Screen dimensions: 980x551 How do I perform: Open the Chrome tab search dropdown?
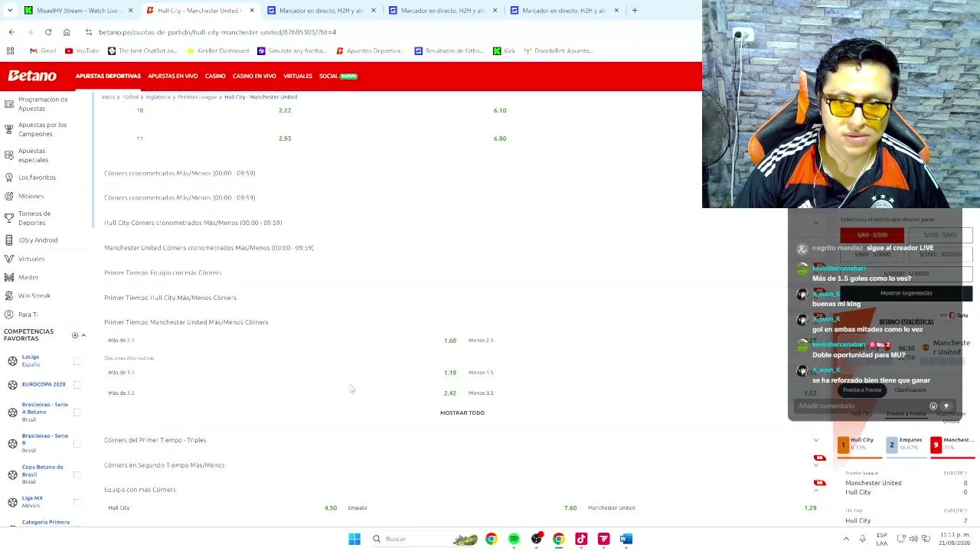[9, 11]
